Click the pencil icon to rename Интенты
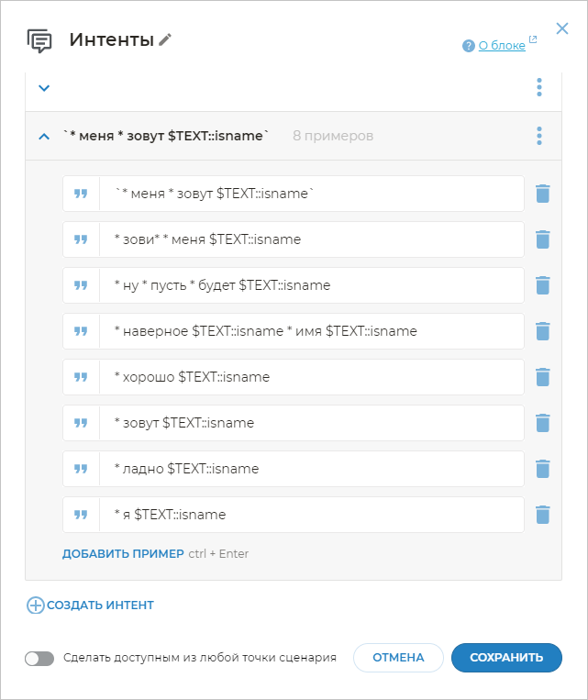588x700 pixels. 165,39
